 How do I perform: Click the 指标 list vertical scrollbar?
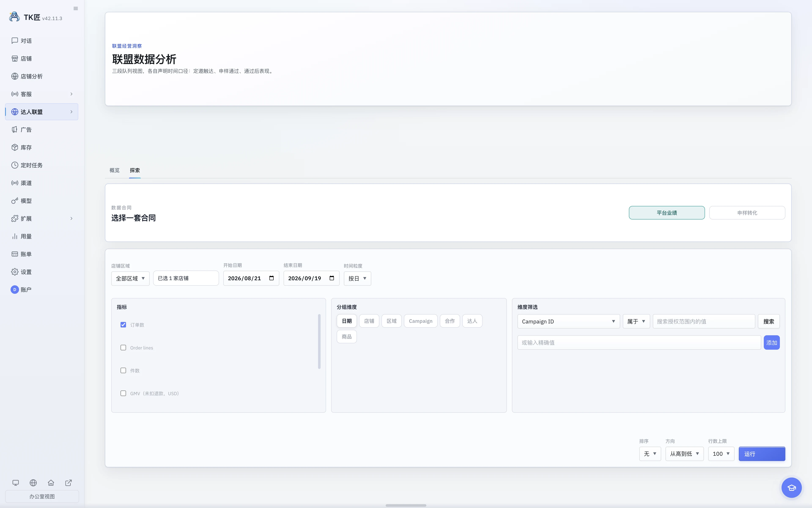point(319,341)
